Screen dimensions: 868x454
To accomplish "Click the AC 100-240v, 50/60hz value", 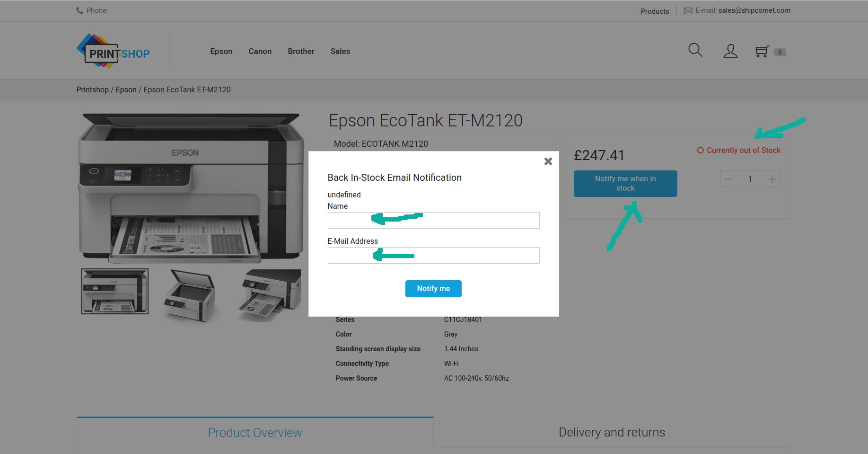I will coord(476,378).
